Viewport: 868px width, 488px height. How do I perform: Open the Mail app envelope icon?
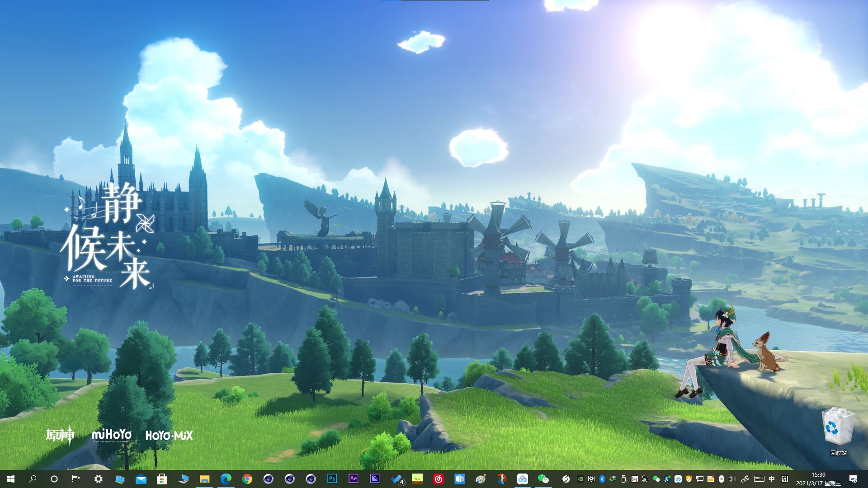(141, 479)
